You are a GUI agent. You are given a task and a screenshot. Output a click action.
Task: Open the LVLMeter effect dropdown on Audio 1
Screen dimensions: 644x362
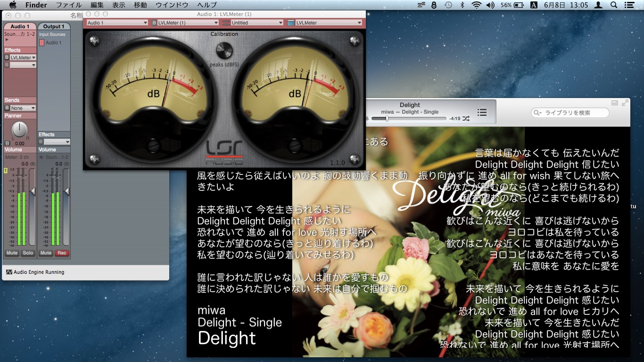click(23, 58)
